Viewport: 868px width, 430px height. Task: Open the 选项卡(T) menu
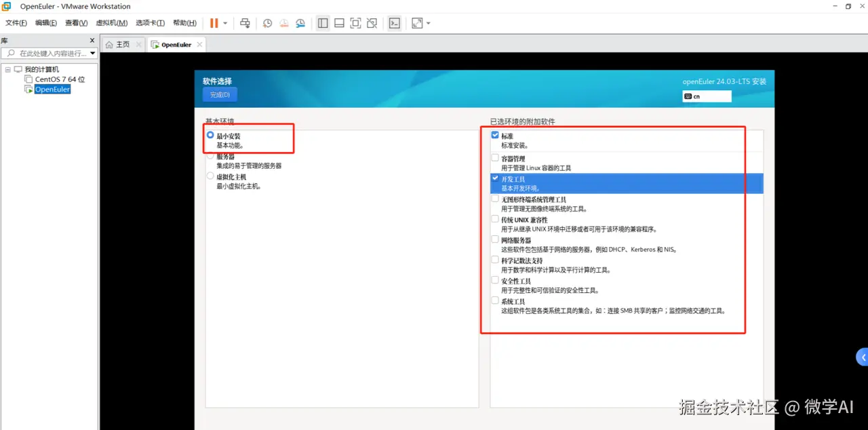coord(150,23)
